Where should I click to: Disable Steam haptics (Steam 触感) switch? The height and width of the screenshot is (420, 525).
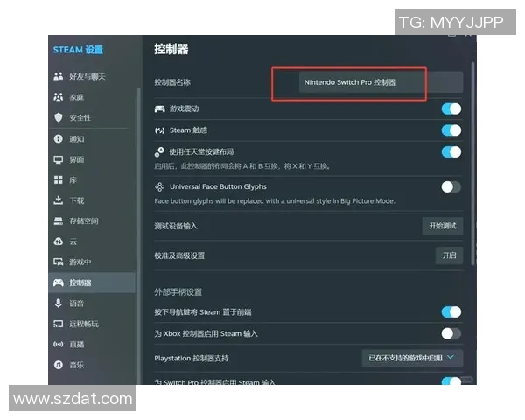tap(451, 130)
